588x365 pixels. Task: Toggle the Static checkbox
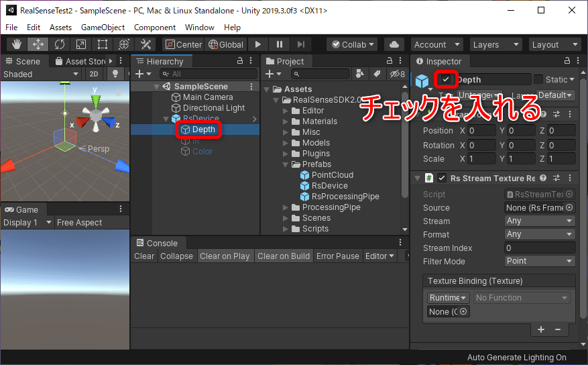(x=538, y=80)
